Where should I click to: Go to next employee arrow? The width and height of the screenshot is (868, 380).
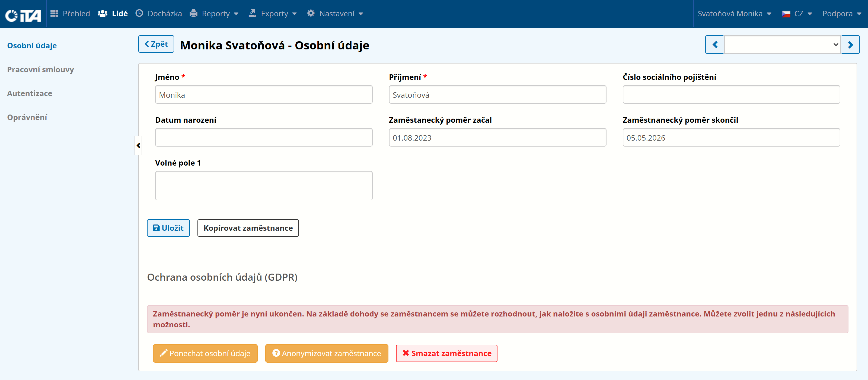point(850,45)
